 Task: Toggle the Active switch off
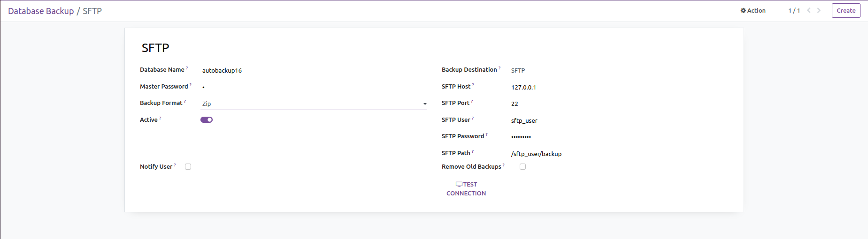coord(207,120)
